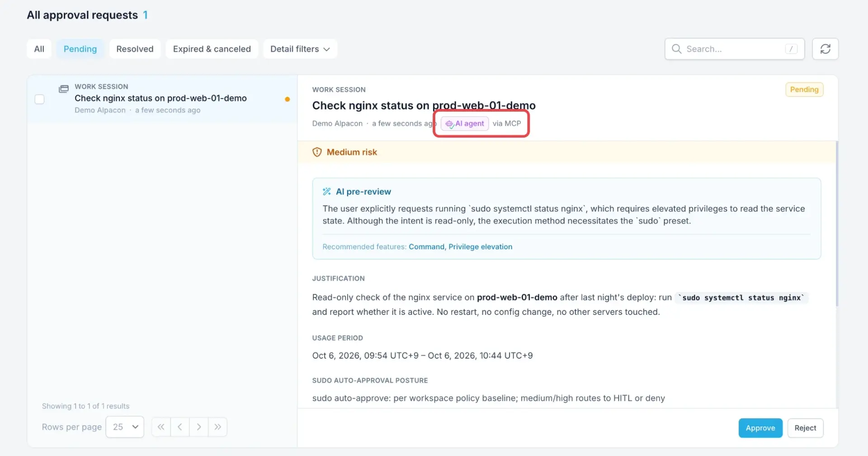Select the nginx status request checkbox
This screenshot has width=868, height=456.
click(40, 99)
